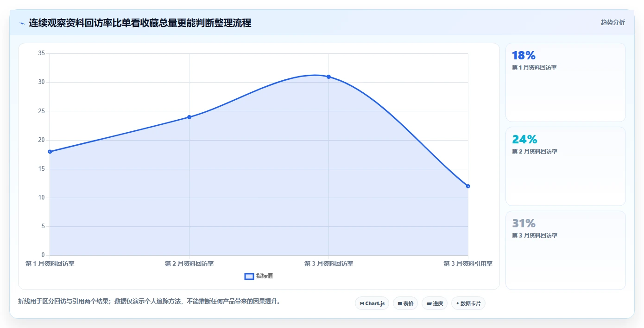Click the 第 2 月资料回访率 axis label
This screenshot has width=644, height=328.
click(189, 264)
